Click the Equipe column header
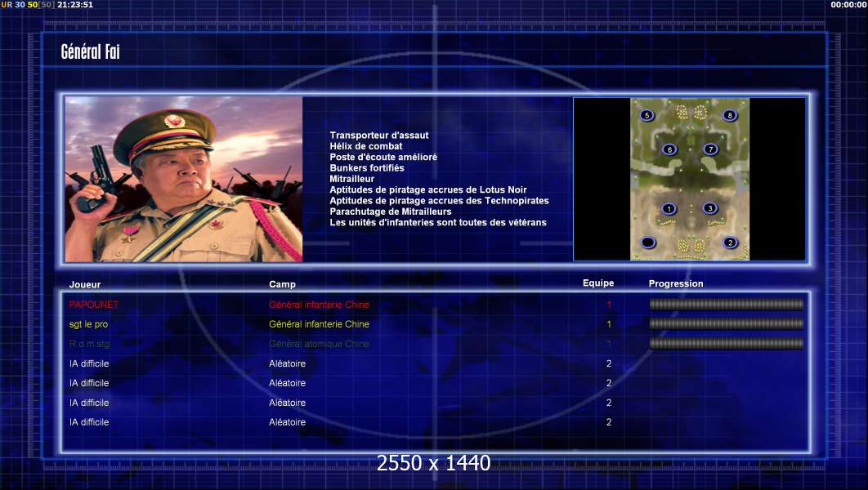Image resolution: width=868 pixels, height=490 pixels. click(x=597, y=283)
